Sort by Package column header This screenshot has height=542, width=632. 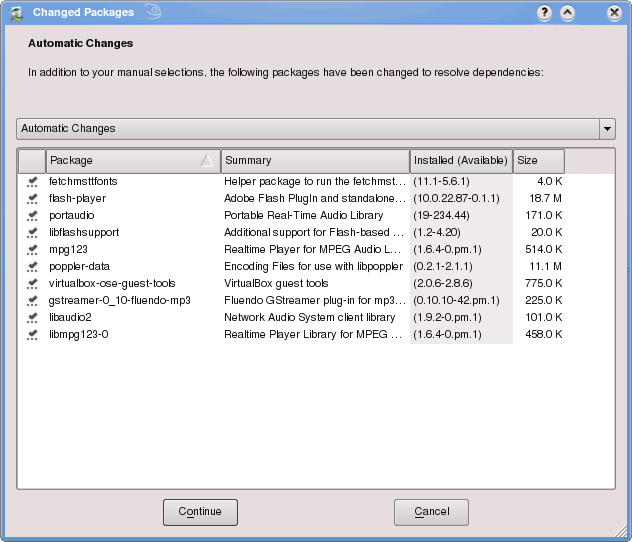(x=133, y=161)
